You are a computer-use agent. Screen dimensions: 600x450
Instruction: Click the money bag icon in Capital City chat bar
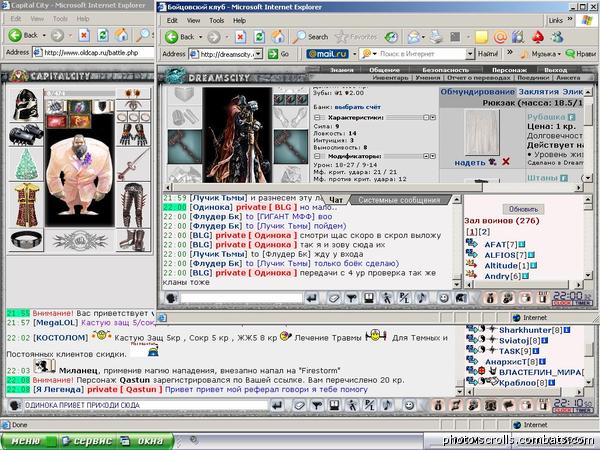coord(438,405)
